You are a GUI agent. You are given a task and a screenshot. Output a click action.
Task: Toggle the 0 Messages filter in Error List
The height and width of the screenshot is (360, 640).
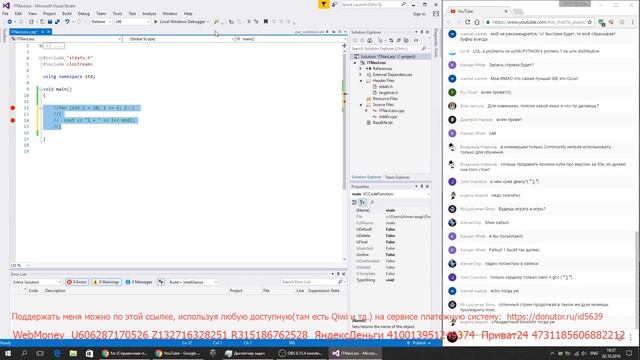[139, 282]
